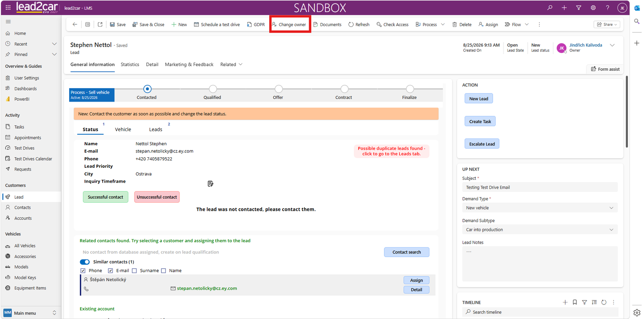Open record in new window icon
This screenshot has width=644, height=319.
(x=100, y=25)
